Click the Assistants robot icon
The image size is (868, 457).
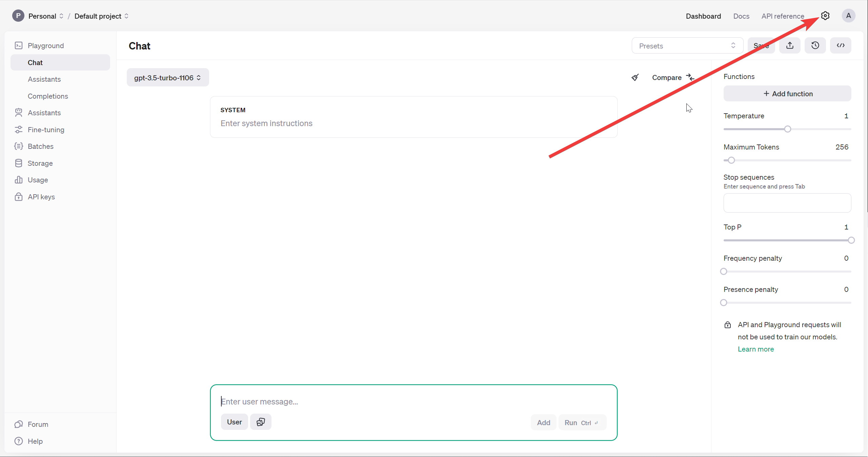(x=19, y=113)
